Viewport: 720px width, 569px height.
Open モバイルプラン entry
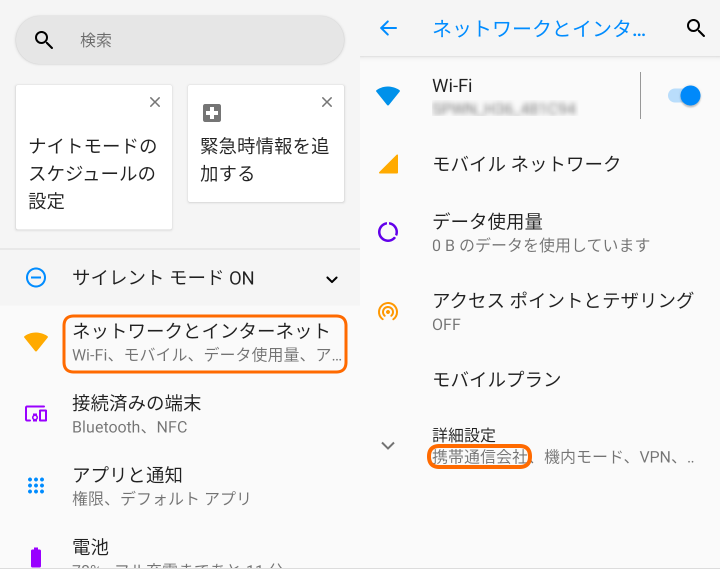(x=496, y=380)
